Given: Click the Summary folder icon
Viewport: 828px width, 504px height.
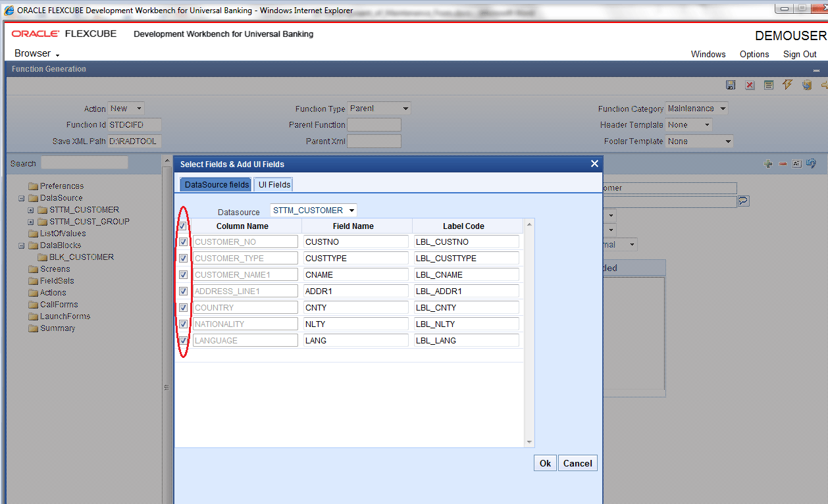Looking at the screenshot, I should (33, 328).
